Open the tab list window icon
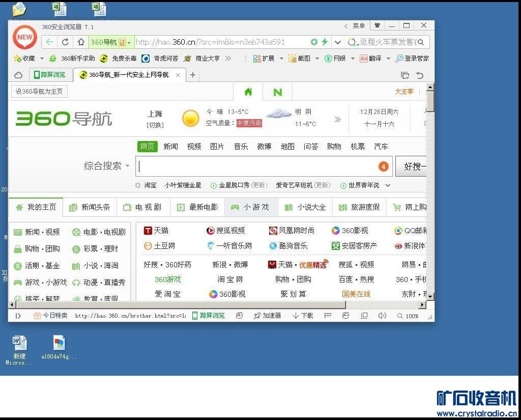The width and height of the screenshot is (521, 420). pyautogui.click(x=404, y=75)
